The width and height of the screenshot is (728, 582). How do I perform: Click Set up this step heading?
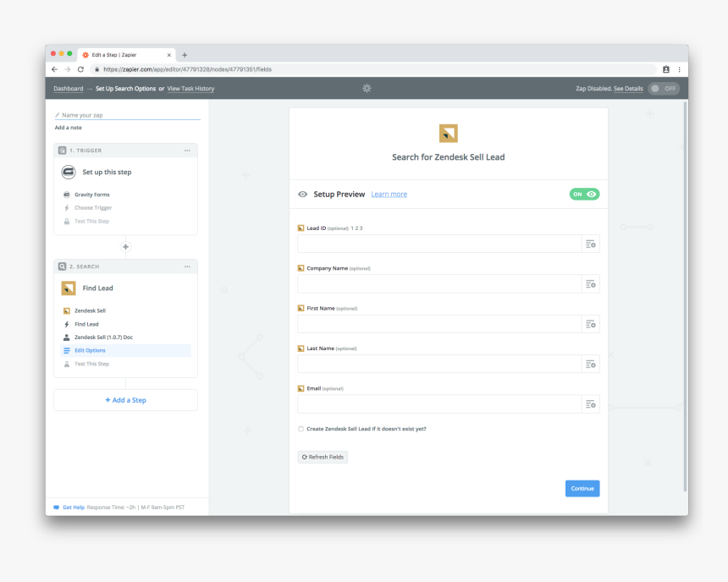tap(107, 173)
